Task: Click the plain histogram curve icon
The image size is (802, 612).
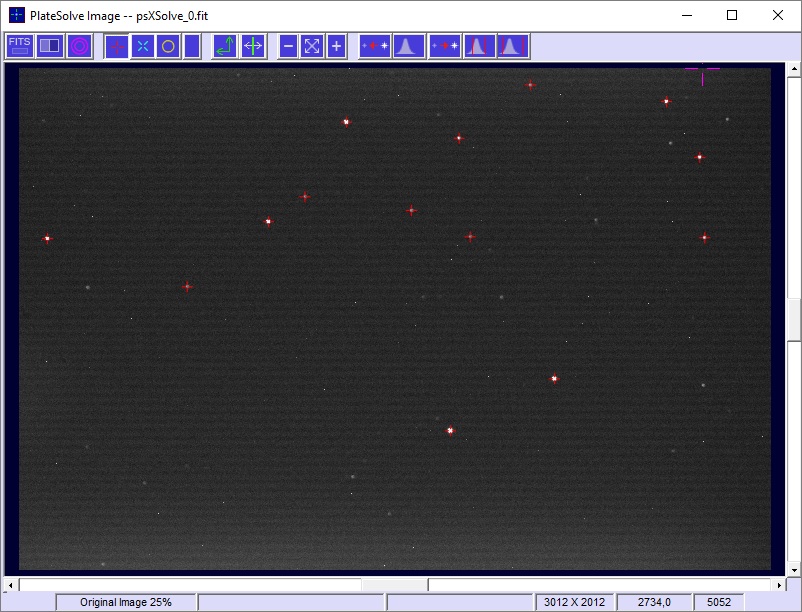Action: click(409, 46)
